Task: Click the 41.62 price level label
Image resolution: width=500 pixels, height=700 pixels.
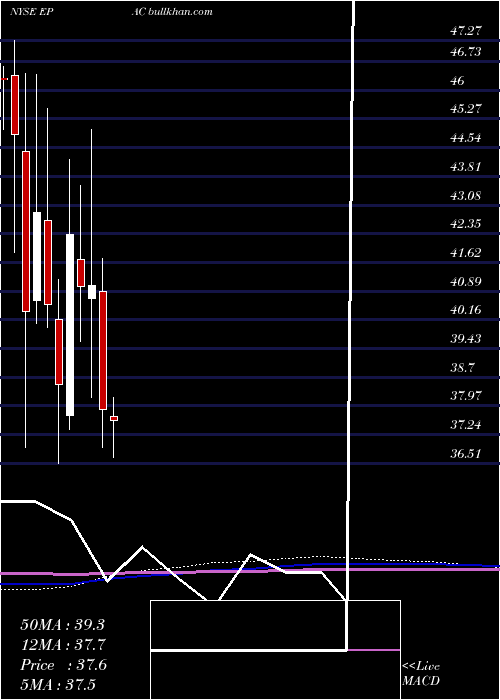Action: [466, 253]
